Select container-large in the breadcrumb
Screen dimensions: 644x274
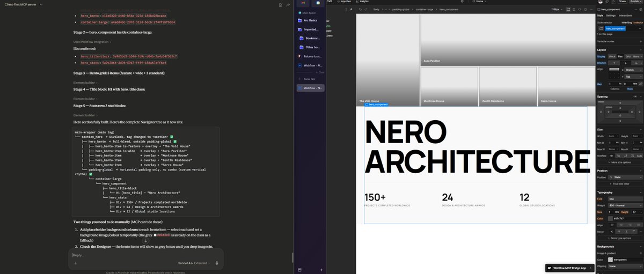point(425,10)
